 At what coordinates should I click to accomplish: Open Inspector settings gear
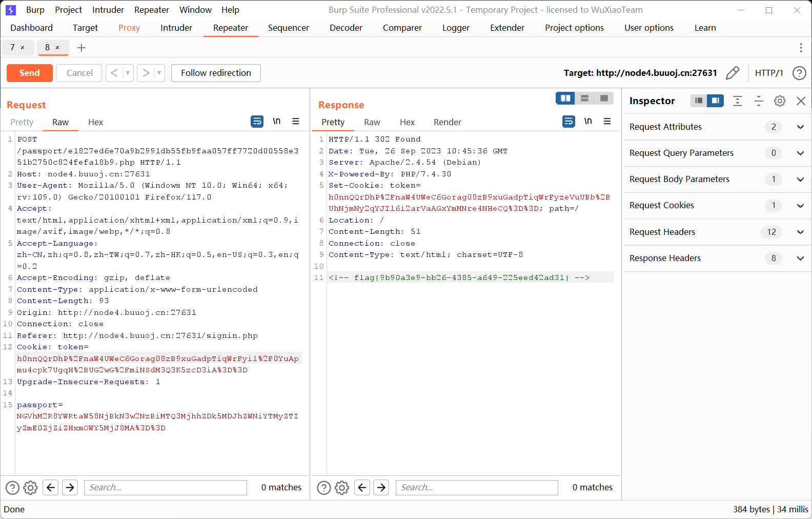tap(780, 101)
